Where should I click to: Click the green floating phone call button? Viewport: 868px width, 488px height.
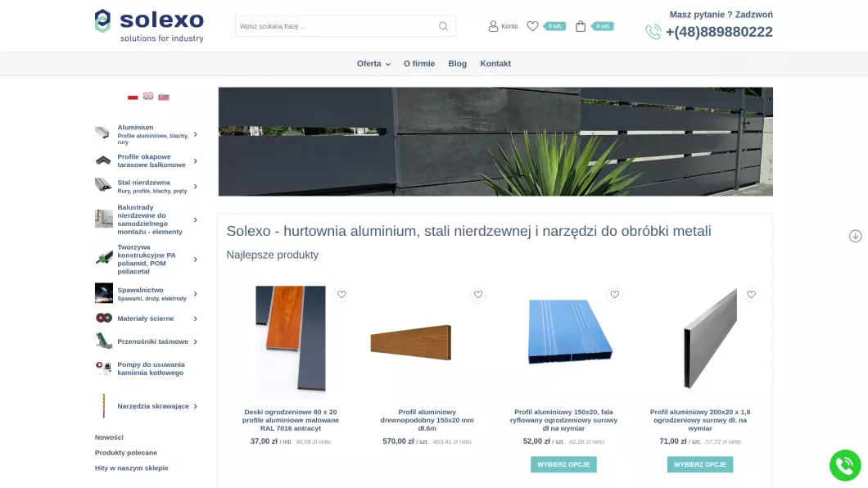point(845,465)
